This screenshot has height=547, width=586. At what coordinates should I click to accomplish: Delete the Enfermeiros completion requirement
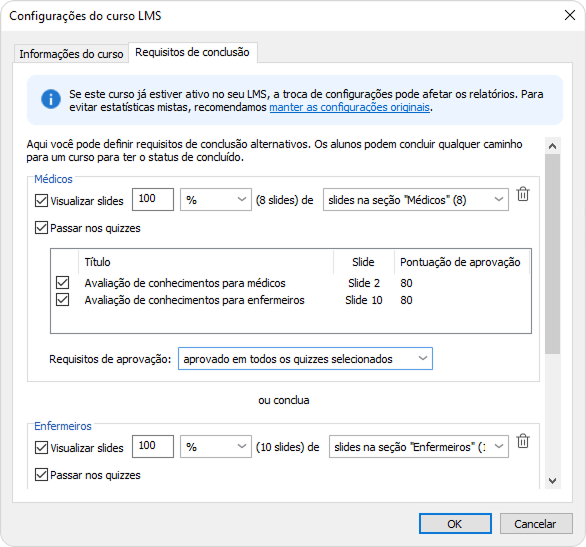coord(523,441)
